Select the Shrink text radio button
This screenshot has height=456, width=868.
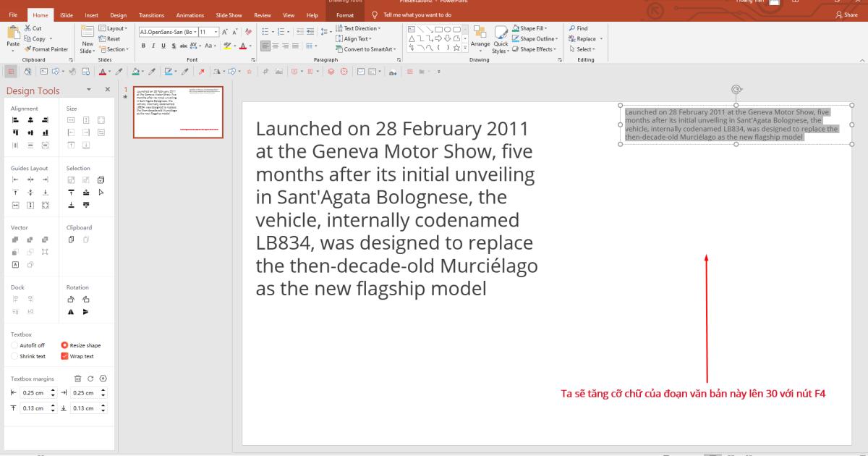point(14,356)
